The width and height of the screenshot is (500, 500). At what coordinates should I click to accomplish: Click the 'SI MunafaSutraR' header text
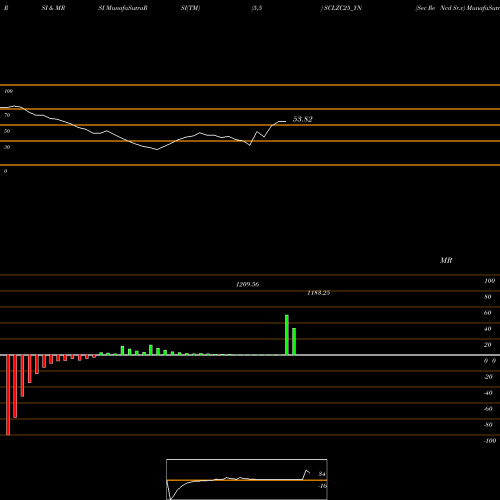(123, 8)
